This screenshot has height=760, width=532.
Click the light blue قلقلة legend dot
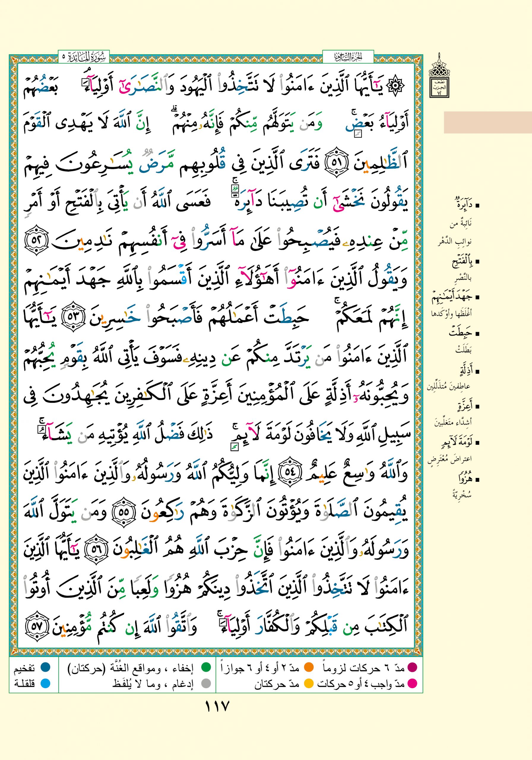tap(45, 683)
